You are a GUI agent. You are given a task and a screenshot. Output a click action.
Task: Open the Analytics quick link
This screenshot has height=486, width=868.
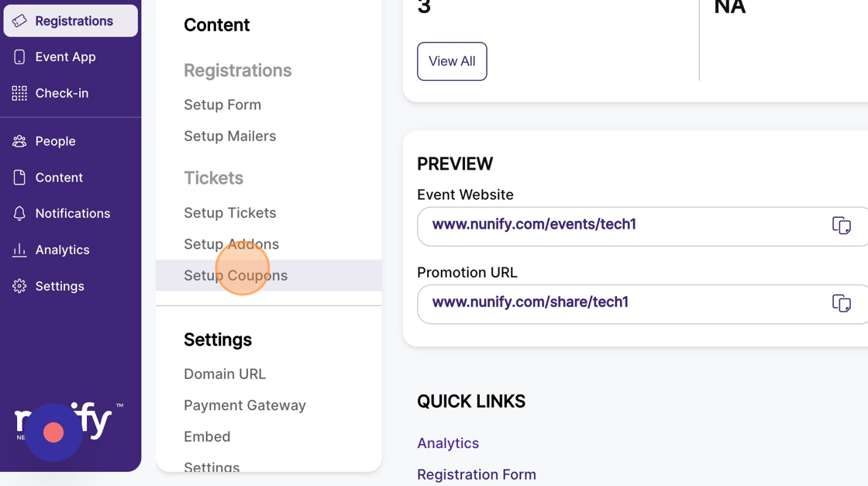[x=448, y=443]
